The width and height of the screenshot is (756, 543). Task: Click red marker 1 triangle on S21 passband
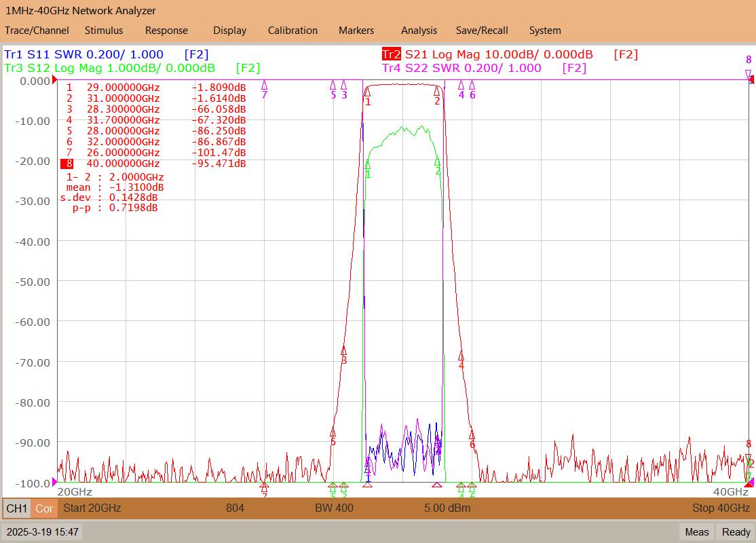coord(368,92)
